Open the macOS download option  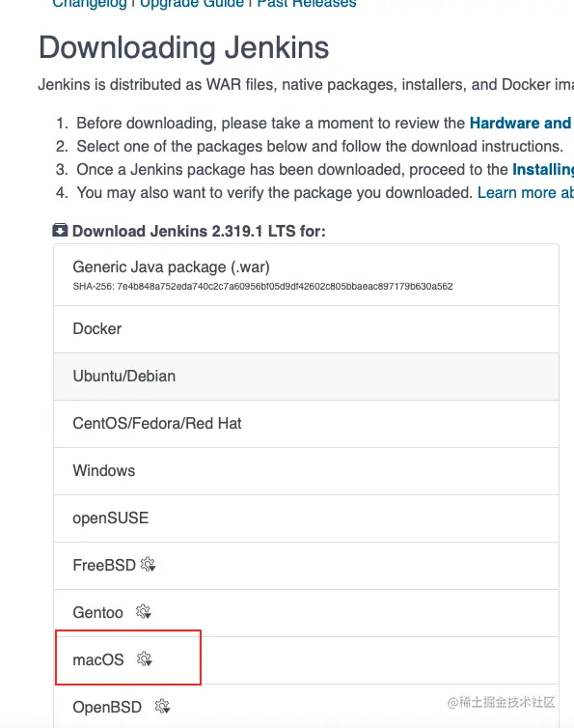[306, 660]
